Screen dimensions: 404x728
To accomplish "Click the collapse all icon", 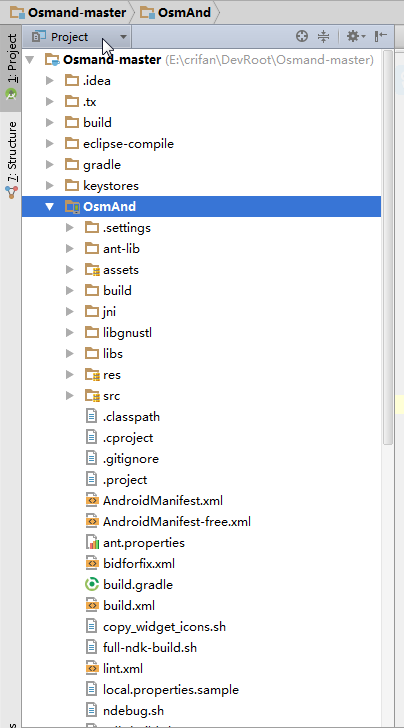I will click(323, 36).
